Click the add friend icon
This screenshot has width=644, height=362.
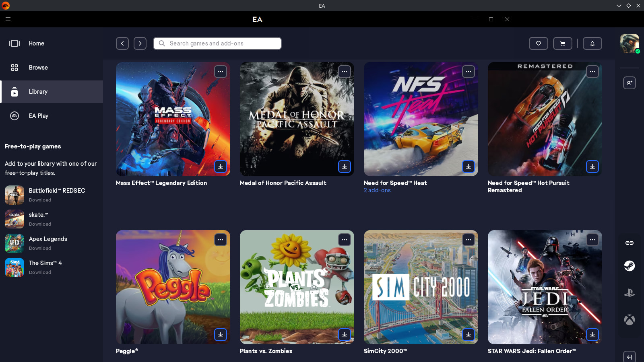[629, 83]
